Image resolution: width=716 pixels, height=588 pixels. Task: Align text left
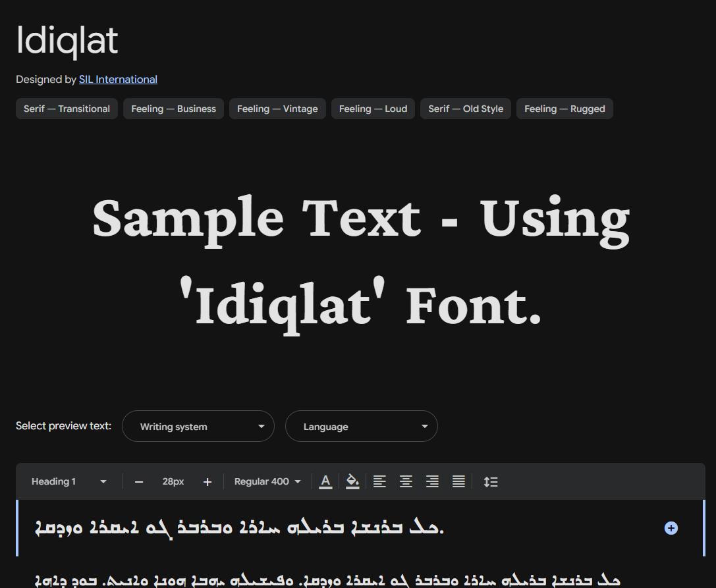pyautogui.click(x=379, y=481)
